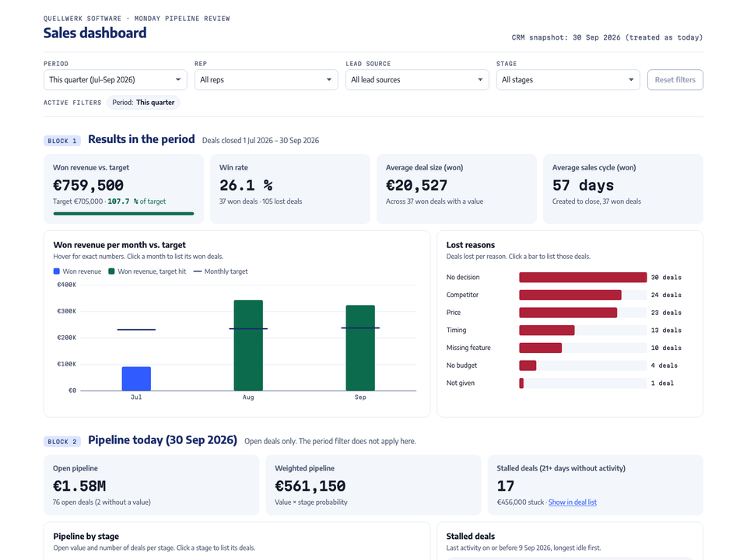Click the July won revenue bar
The height and width of the screenshot is (560, 747).
[x=136, y=379]
